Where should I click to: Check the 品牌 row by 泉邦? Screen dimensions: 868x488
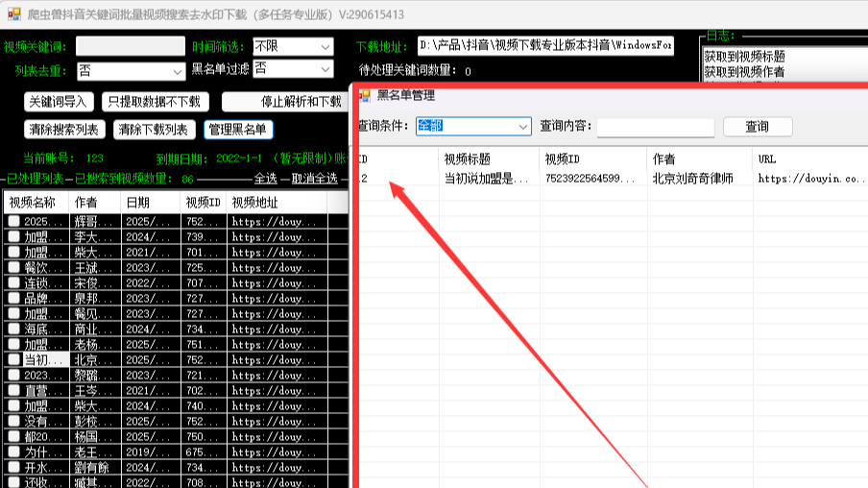pyautogui.click(x=13, y=298)
